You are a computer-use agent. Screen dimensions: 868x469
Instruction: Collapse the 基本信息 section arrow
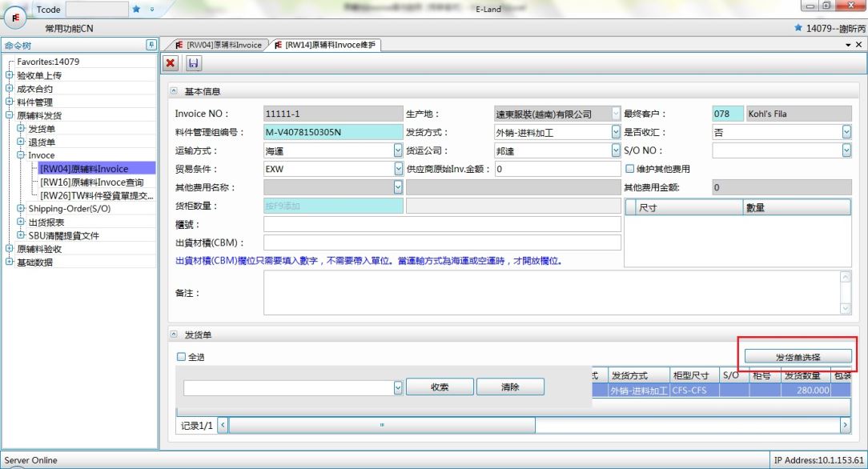tap(174, 92)
